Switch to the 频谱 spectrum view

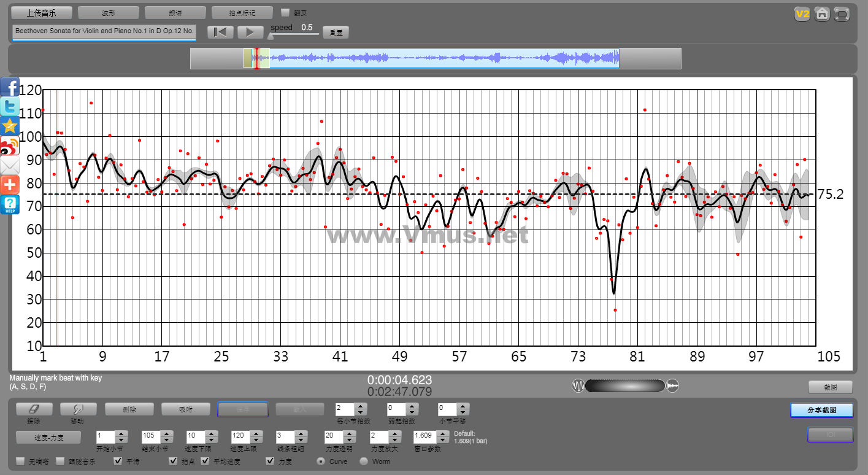click(175, 13)
